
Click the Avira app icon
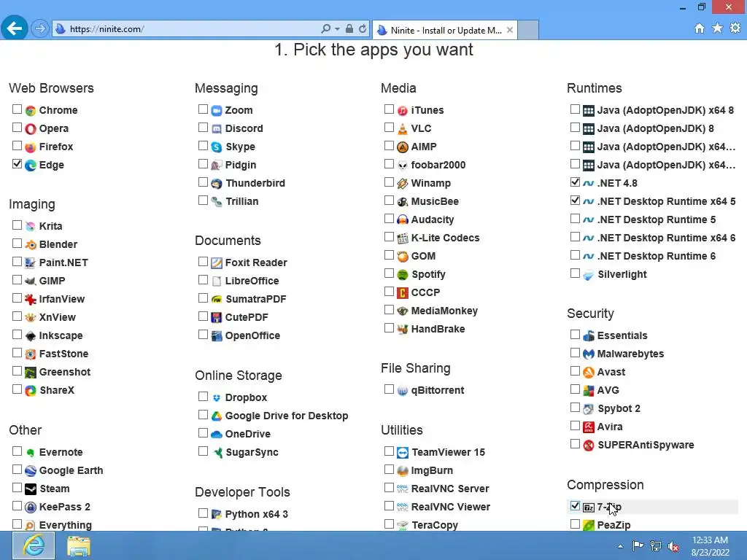pyautogui.click(x=589, y=427)
